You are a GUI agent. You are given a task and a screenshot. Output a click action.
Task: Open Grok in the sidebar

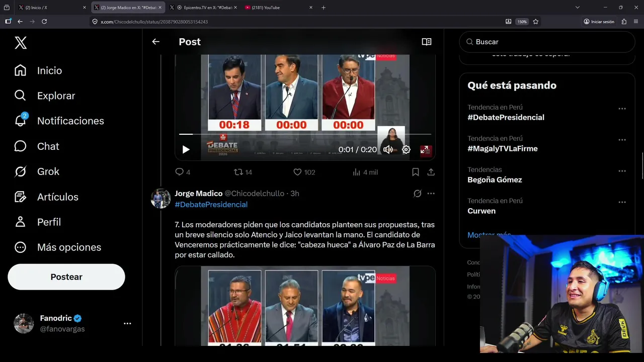pyautogui.click(x=37, y=171)
